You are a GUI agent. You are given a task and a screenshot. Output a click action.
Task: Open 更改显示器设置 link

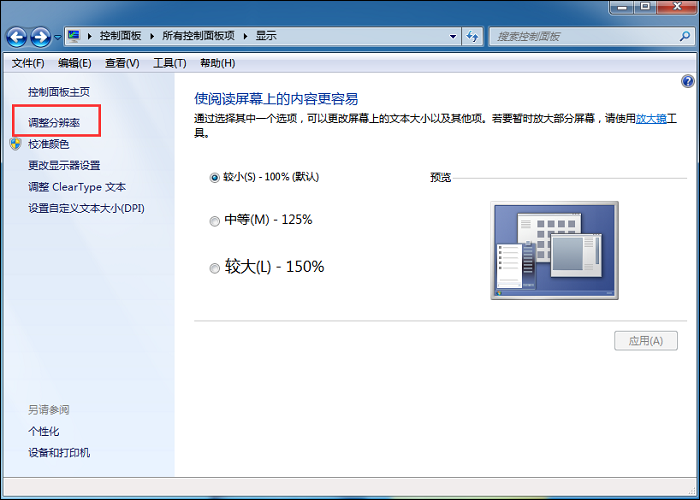pyautogui.click(x=64, y=166)
